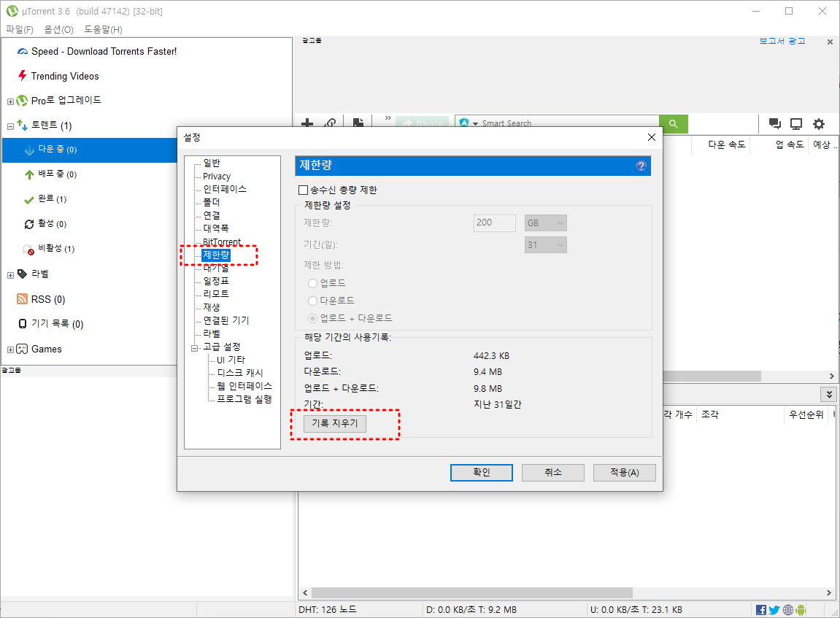Click the Add Torrent from URL link icon
Screen dimensions: 840x618
tap(331, 123)
